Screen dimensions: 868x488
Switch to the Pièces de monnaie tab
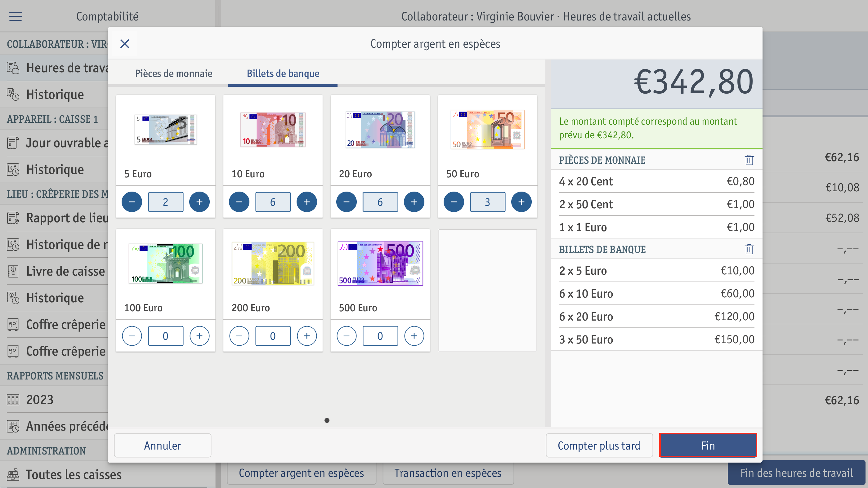click(173, 73)
